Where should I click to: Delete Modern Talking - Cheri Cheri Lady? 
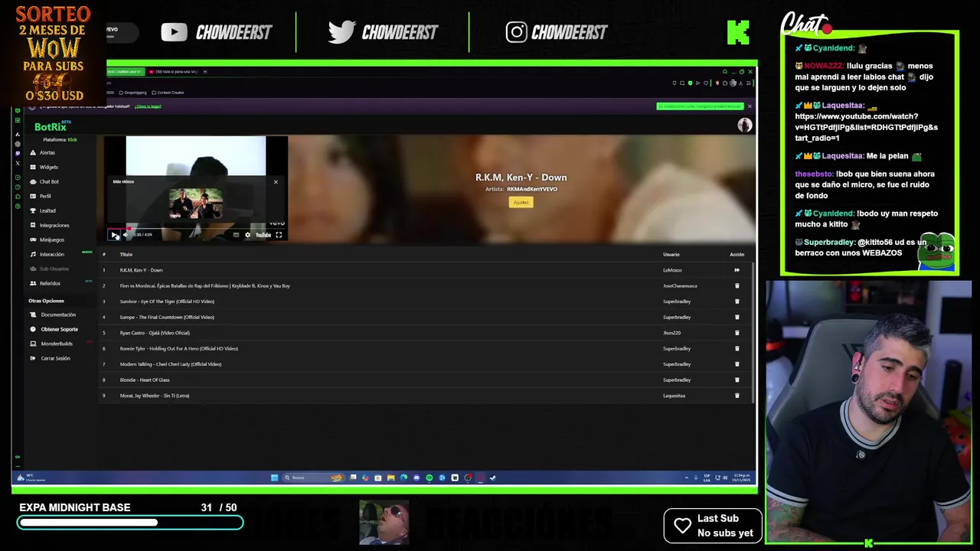coord(737,364)
